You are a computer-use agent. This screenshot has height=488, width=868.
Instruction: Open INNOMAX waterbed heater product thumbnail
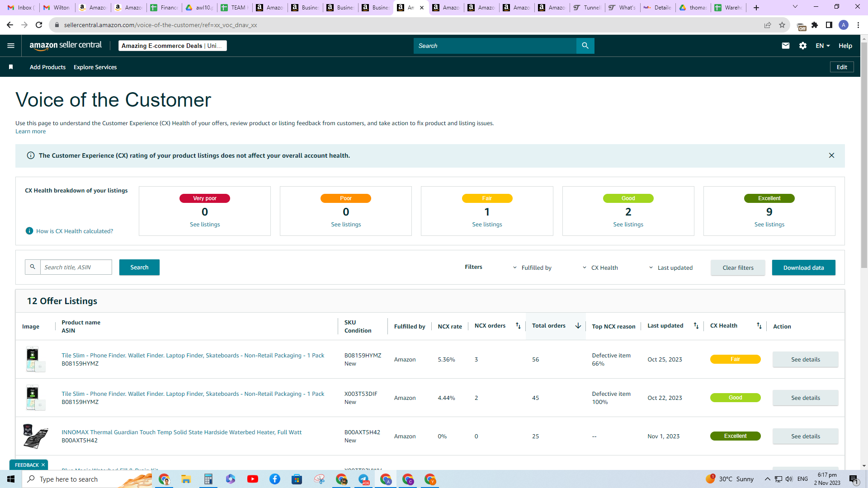pyautogui.click(x=35, y=436)
